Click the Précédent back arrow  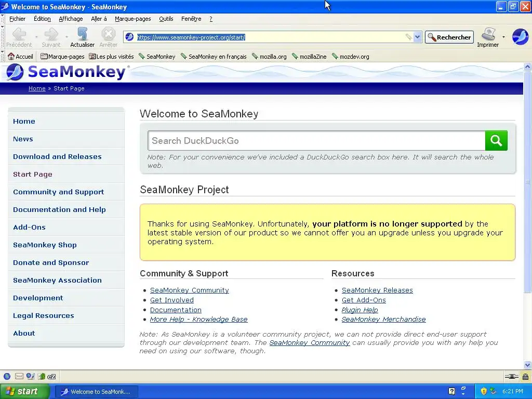[19, 34]
